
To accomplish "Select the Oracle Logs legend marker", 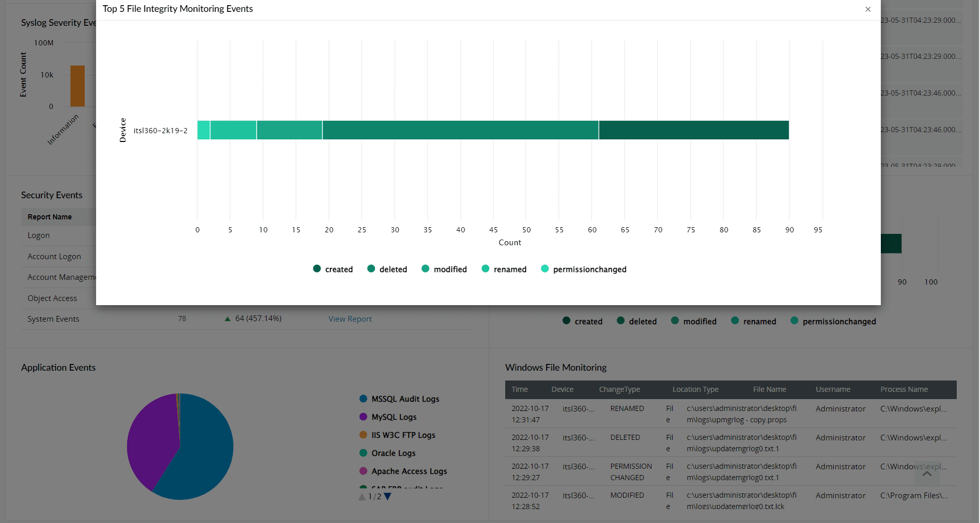I will point(363,453).
